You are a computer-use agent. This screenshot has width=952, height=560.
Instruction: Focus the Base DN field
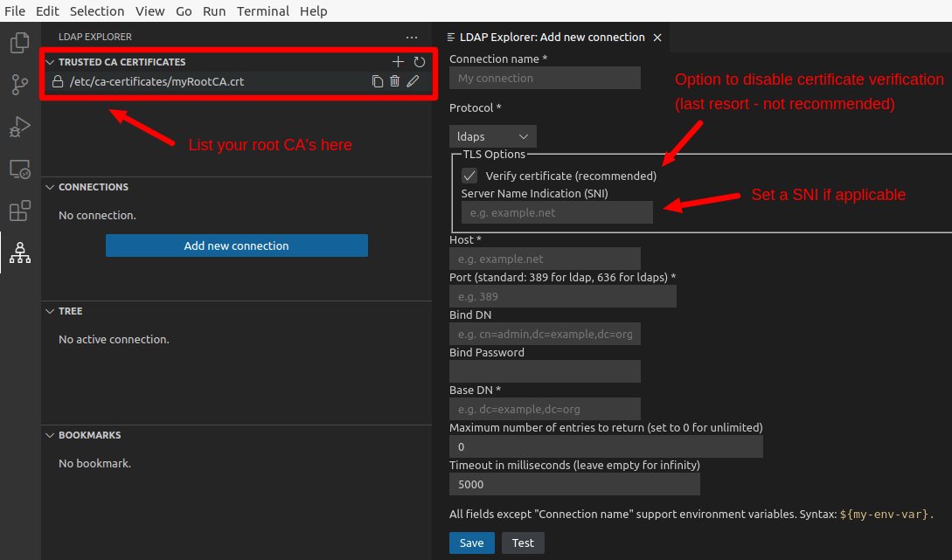(x=545, y=409)
